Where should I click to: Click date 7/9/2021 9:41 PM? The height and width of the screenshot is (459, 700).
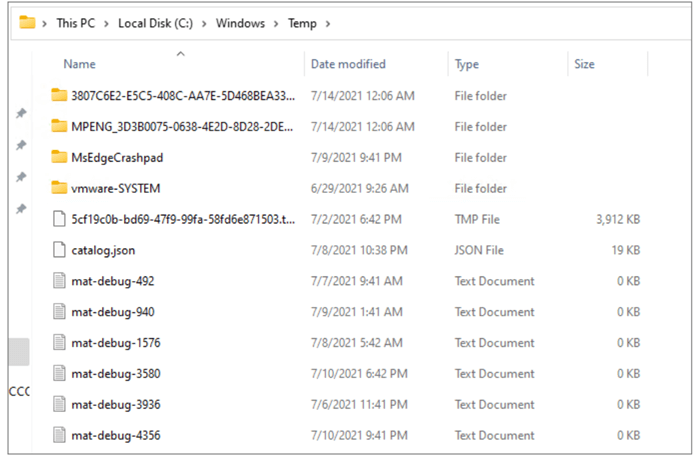[x=356, y=158]
